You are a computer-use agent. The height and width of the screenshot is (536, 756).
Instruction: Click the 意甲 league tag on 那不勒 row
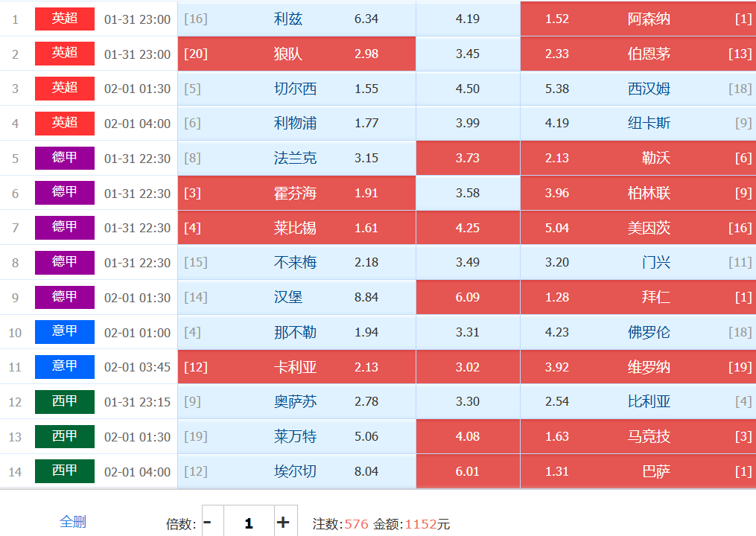click(x=65, y=332)
